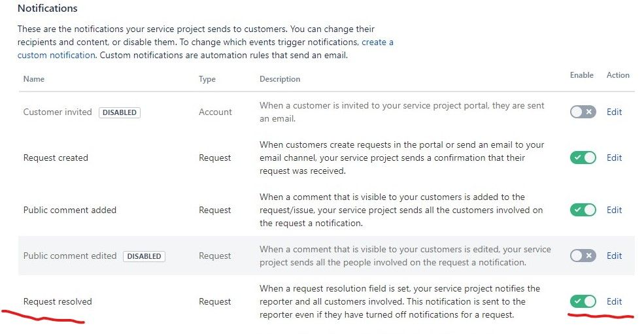Edit the Public comment added notification
This screenshot has height=334, width=644.
click(x=614, y=210)
